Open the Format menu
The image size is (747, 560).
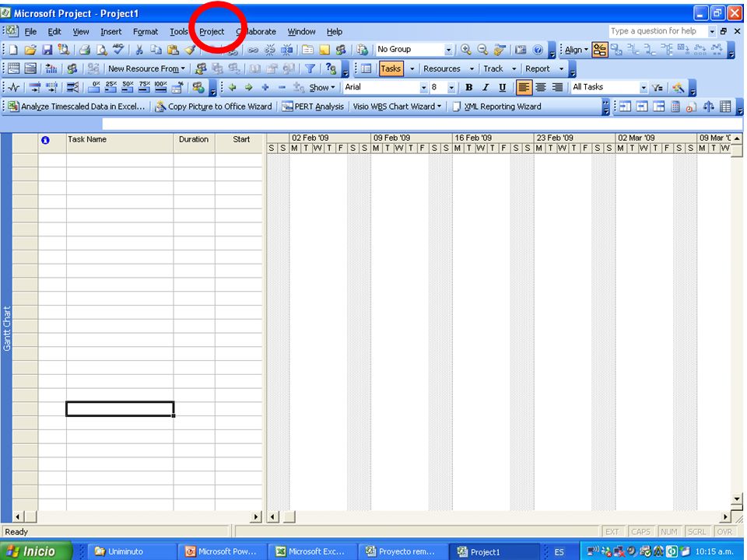point(146,31)
